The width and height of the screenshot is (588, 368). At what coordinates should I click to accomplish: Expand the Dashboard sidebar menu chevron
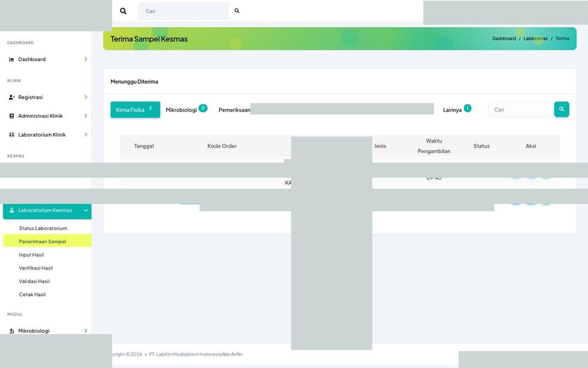point(86,59)
